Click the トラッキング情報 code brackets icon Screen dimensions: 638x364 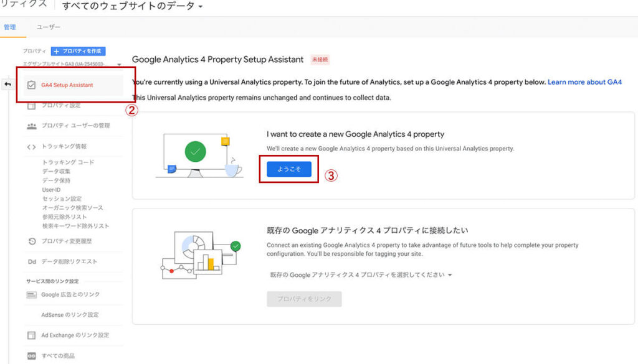tap(31, 147)
